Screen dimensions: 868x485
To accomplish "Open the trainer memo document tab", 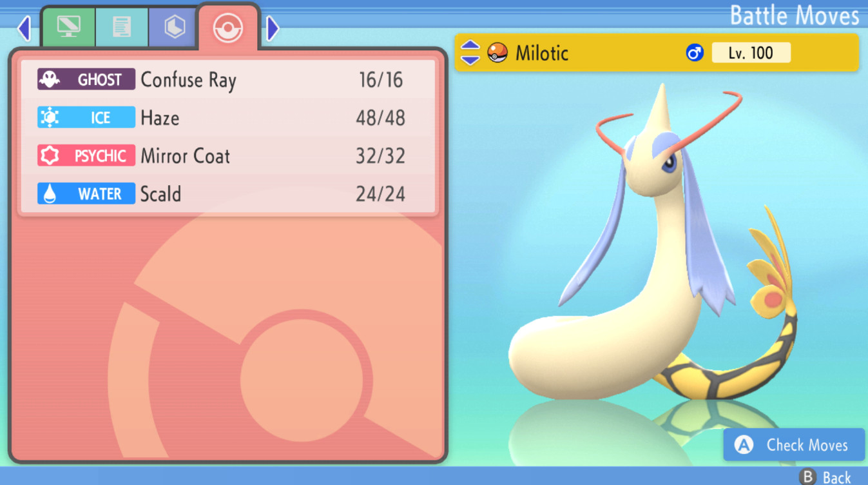I will point(122,28).
